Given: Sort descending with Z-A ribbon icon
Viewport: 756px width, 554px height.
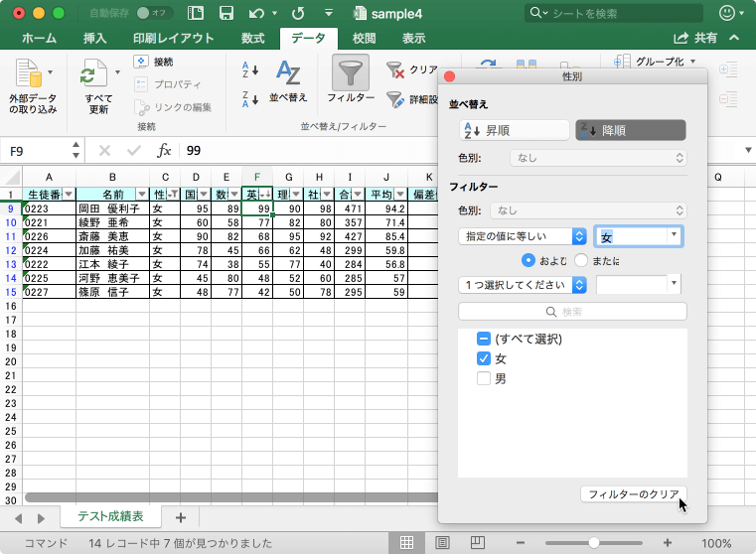Looking at the screenshot, I should (249, 99).
